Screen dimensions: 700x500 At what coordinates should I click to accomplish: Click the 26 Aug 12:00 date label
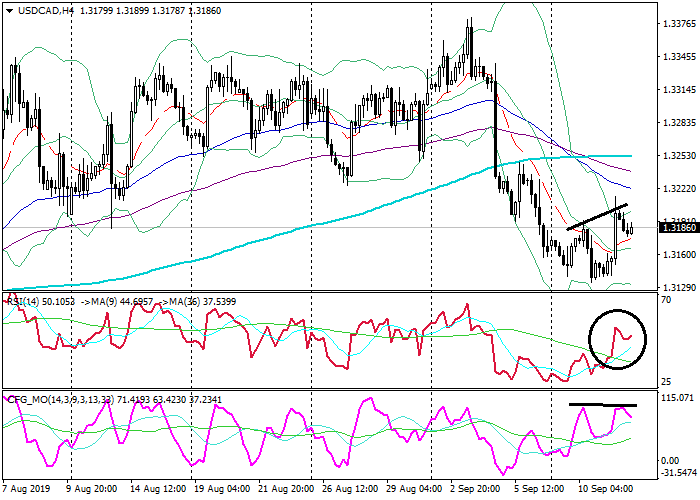coord(351,491)
